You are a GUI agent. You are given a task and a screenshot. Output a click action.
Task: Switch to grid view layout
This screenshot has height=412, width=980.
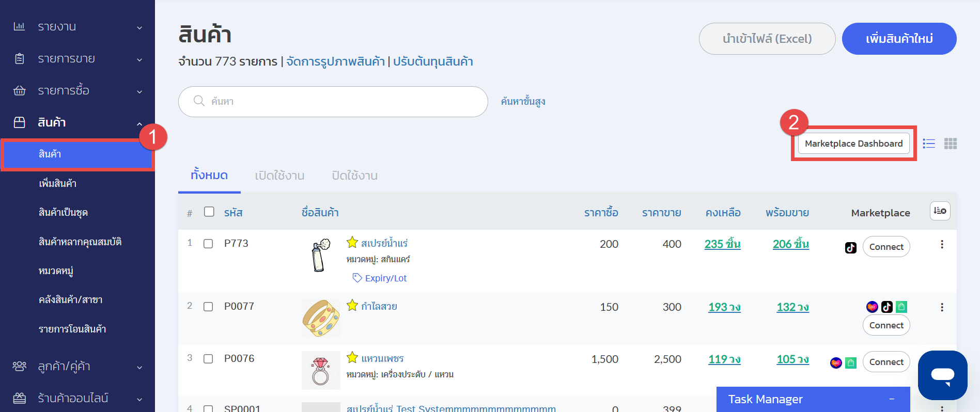click(x=951, y=144)
